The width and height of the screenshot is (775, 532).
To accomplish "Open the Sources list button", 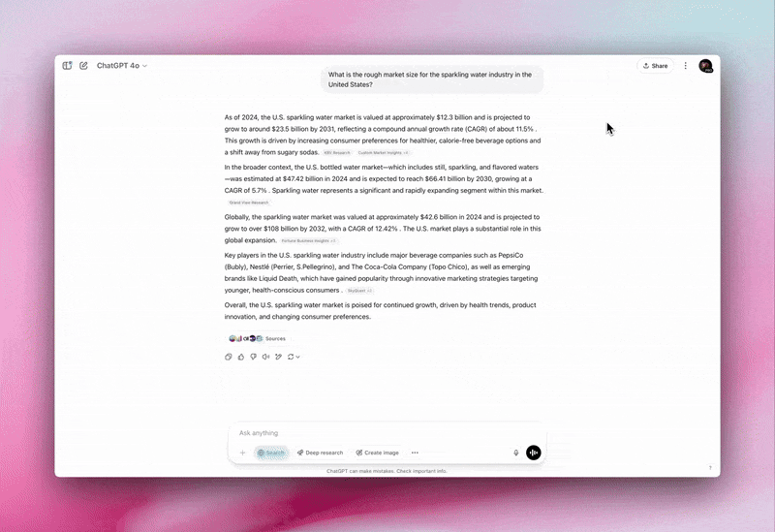I will 258,338.
